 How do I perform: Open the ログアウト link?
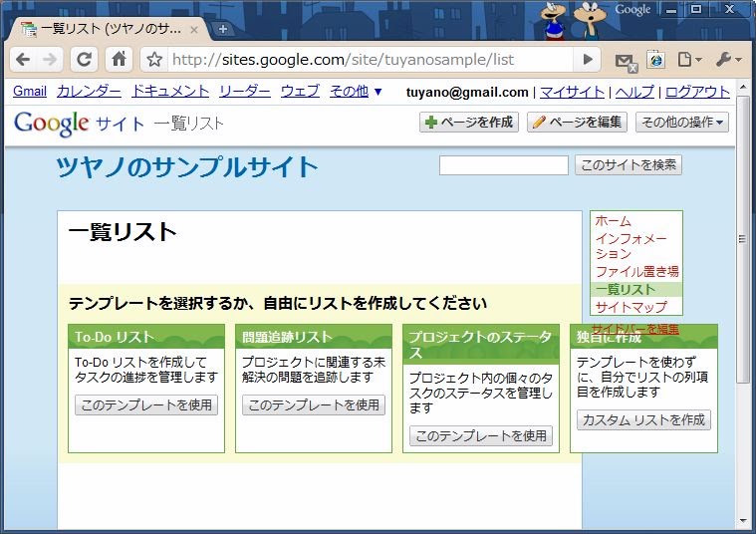click(x=697, y=92)
